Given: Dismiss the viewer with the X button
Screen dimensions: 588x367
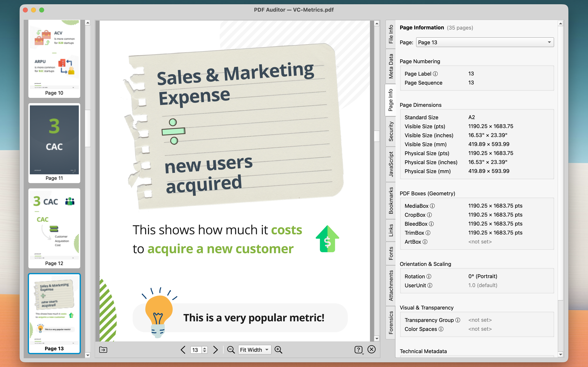Looking at the screenshot, I should [x=372, y=350].
